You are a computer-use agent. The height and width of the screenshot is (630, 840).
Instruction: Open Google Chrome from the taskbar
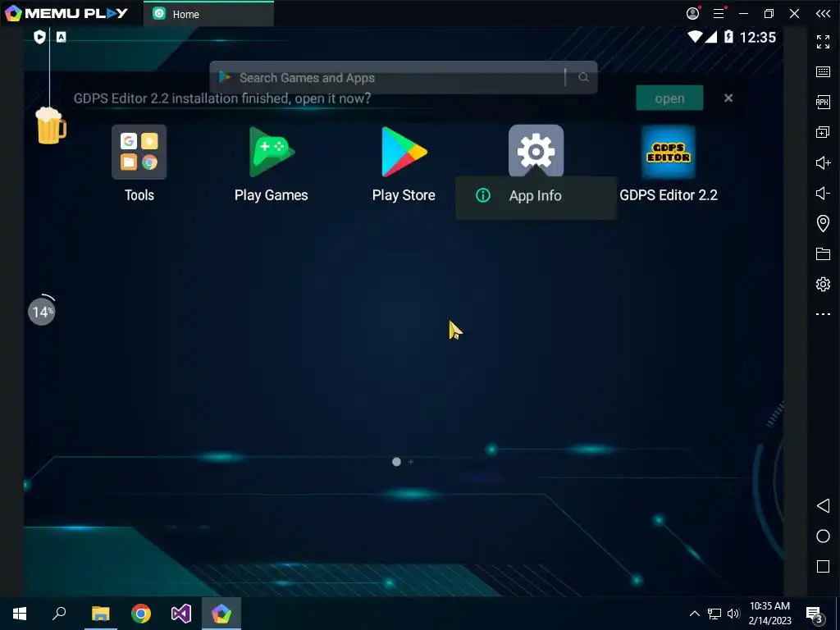(x=141, y=614)
